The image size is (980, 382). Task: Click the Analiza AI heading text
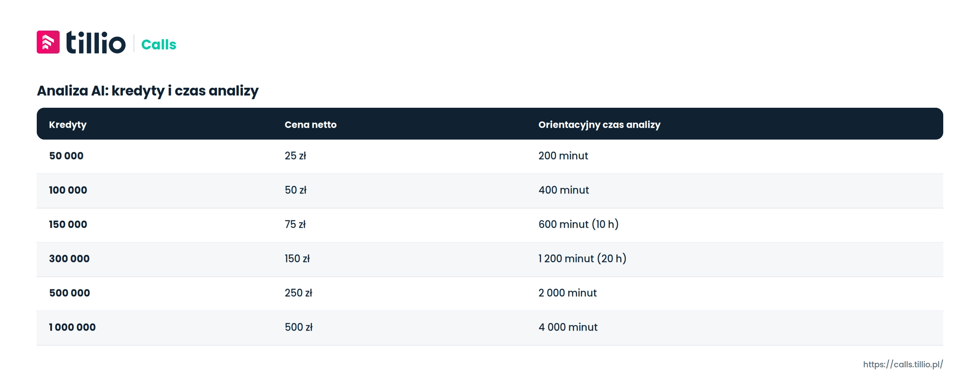[147, 91]
